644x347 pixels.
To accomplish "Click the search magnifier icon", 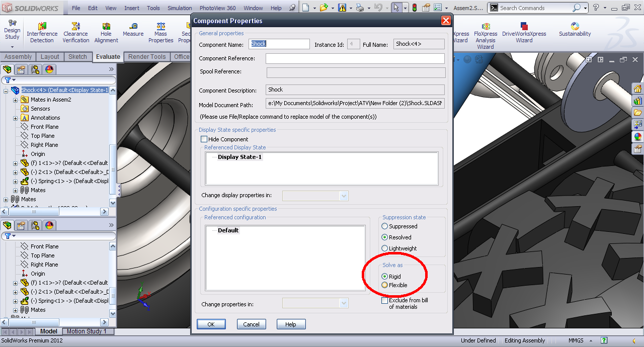I will [577, 8].
